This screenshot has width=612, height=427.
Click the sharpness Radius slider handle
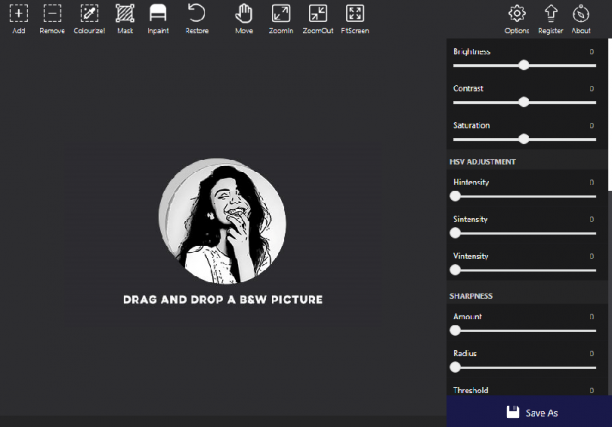(455, 367)
